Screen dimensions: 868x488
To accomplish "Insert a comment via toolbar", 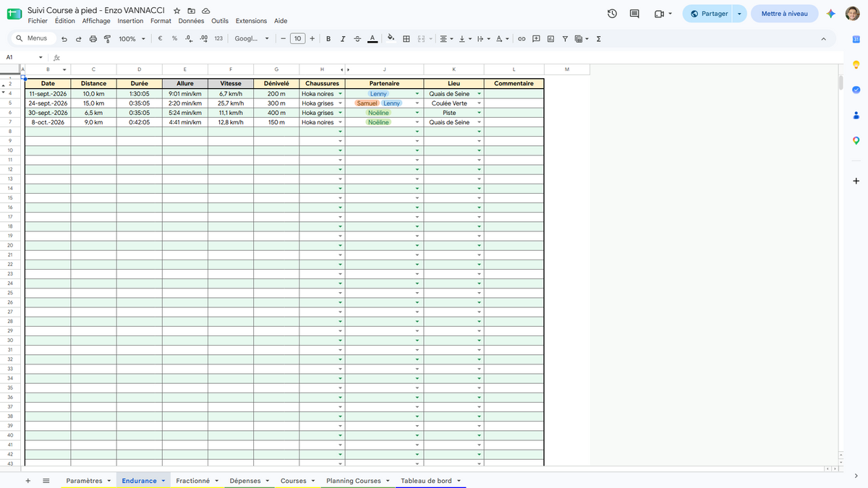I will 536,39.
